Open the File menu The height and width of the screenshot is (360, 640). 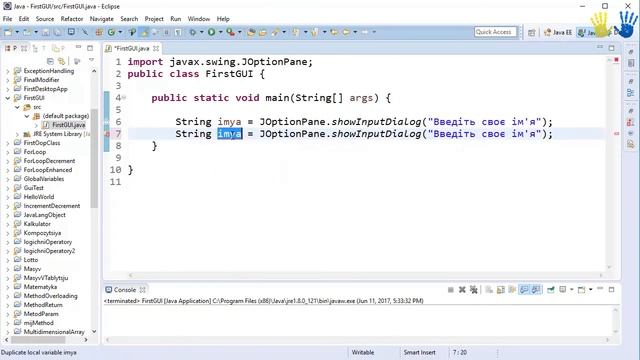point(7,19)
